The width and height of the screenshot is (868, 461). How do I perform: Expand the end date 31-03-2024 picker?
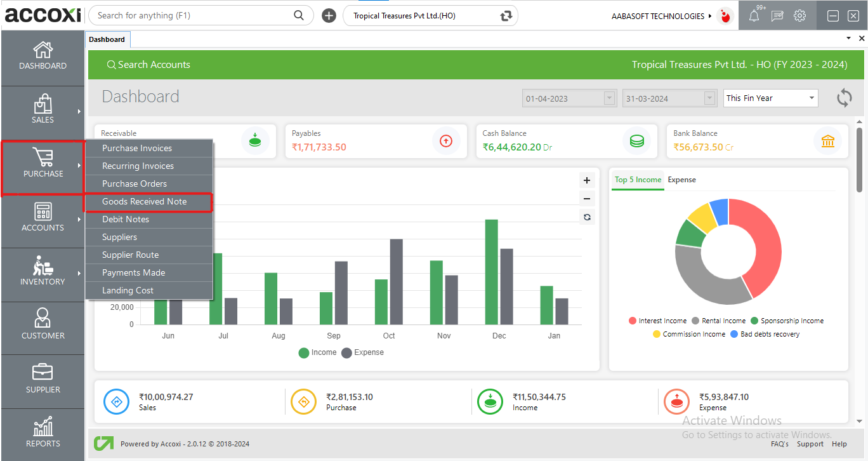tap(710, 98)
